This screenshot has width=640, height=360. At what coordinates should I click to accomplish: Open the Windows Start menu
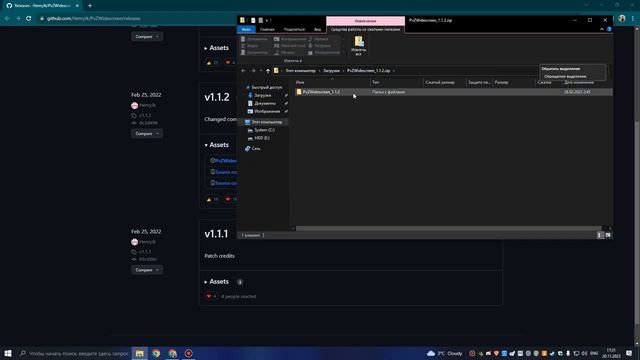pyautogui.click(x=8, y=353)
